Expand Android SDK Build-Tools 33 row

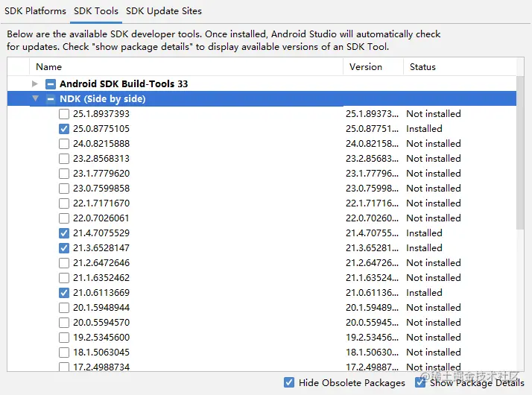pyautogui.click(x=34, y=83)
